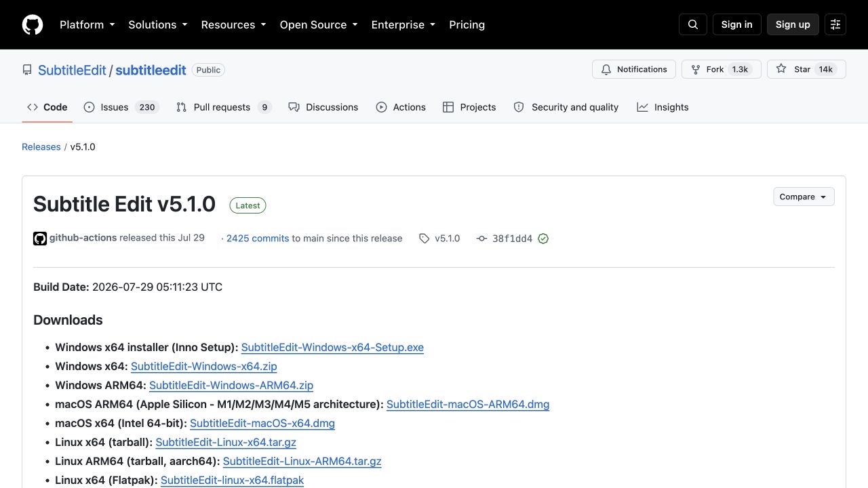The image size is (868, 488).
Task: Click the github-actions avatar icon
Action: (x=40, y=239)
